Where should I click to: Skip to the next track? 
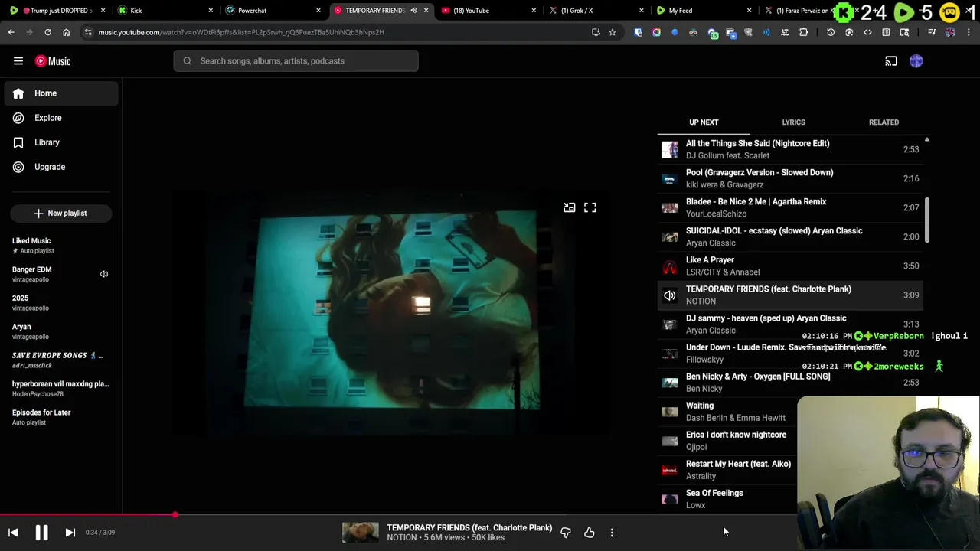tap(70, 533)
